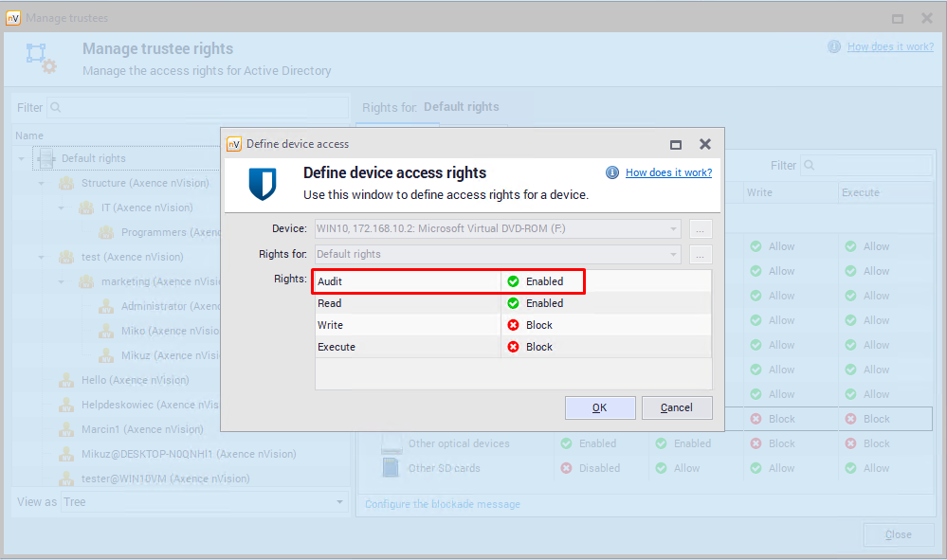
Task: Toggle the Audit right Enabled value
Action: click(x=544, y=281)
